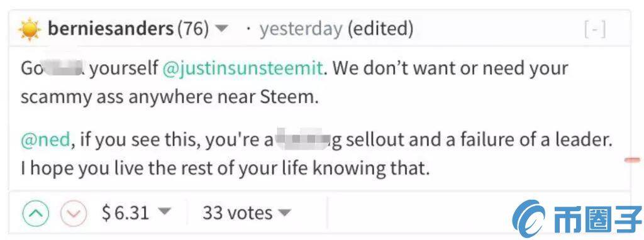Expand the dropdown arrow next to berniesanders (76)
Image resolution: width=644 pixels, height=240 pixels.
click(221, 29)
